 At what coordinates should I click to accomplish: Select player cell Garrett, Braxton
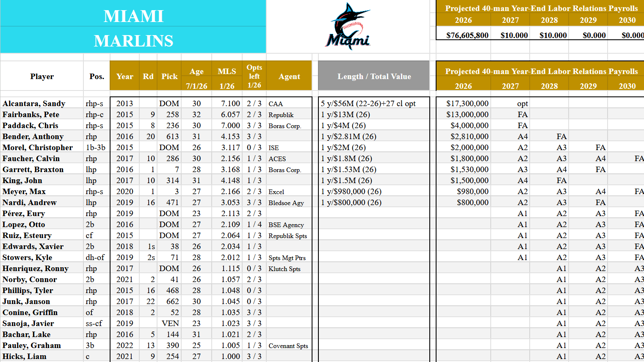coord(42,169)
